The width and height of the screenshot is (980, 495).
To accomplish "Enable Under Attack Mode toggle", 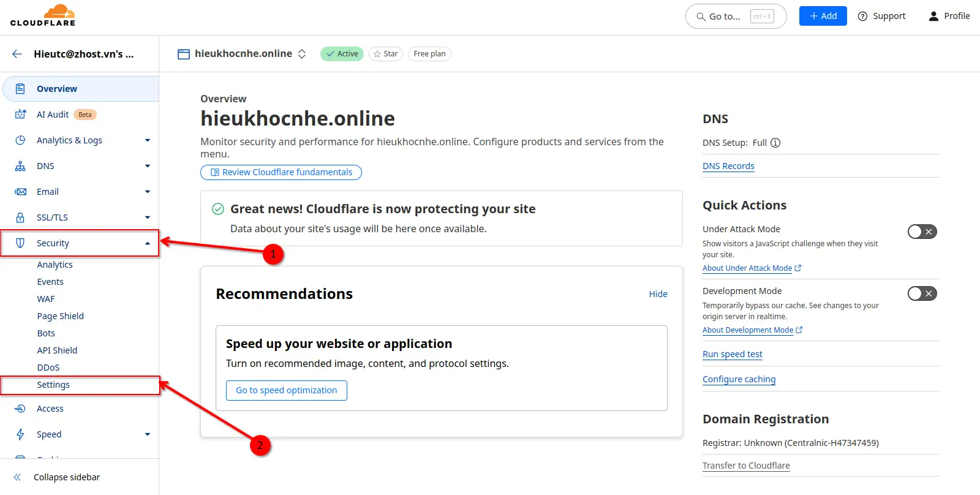I will coord(922,232).
